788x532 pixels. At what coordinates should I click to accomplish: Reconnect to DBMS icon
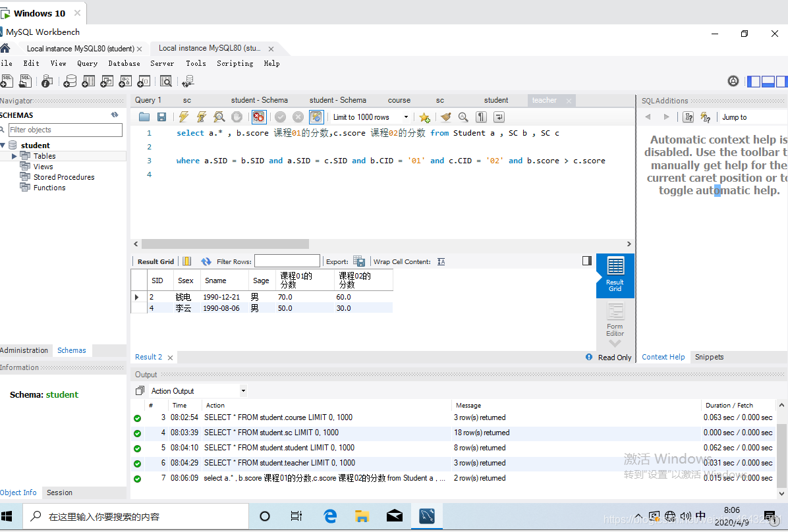[x=188, y=81]
